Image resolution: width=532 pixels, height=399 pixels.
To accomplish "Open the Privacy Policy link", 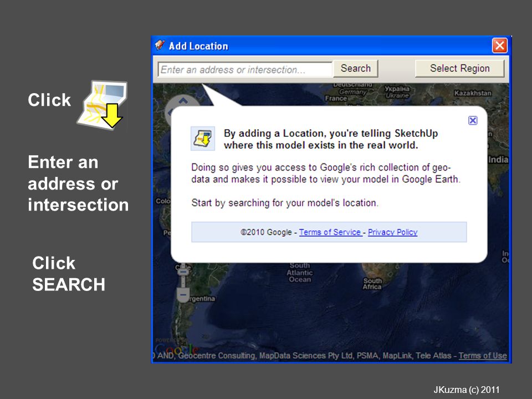I will 392,232.
